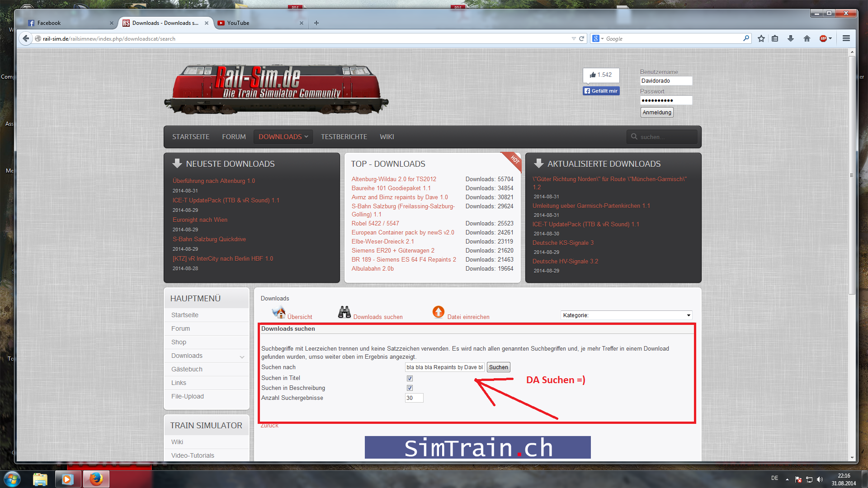This screenshot has height=488, width=868.
Task: Click the page vertical scrollbar thumb
Action: coord(852,176)
